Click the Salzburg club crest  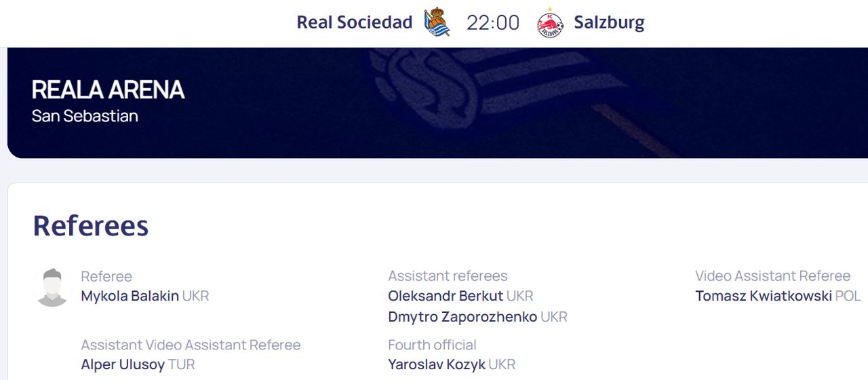coord(550,23)
